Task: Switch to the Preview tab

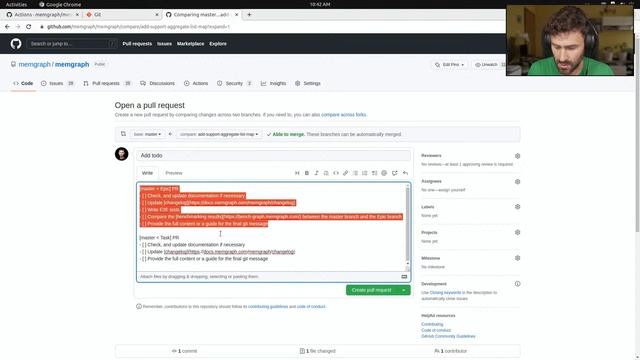Action: click(x=174, y=173)
